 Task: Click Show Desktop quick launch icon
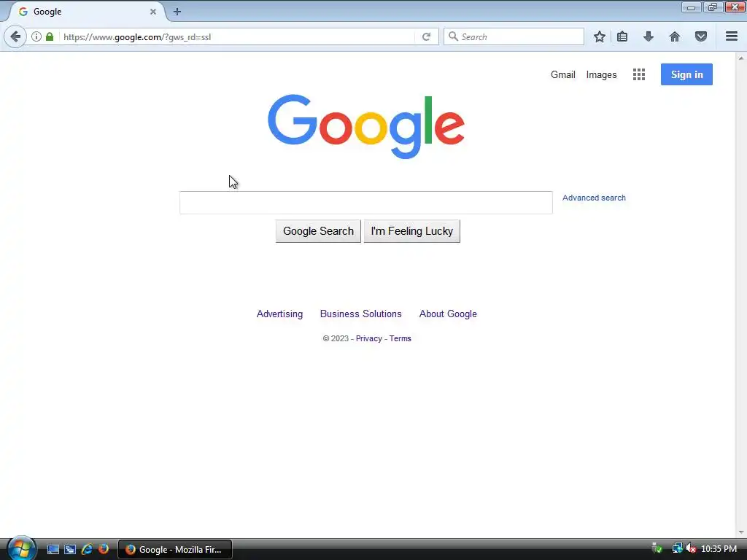click(53, 550)
